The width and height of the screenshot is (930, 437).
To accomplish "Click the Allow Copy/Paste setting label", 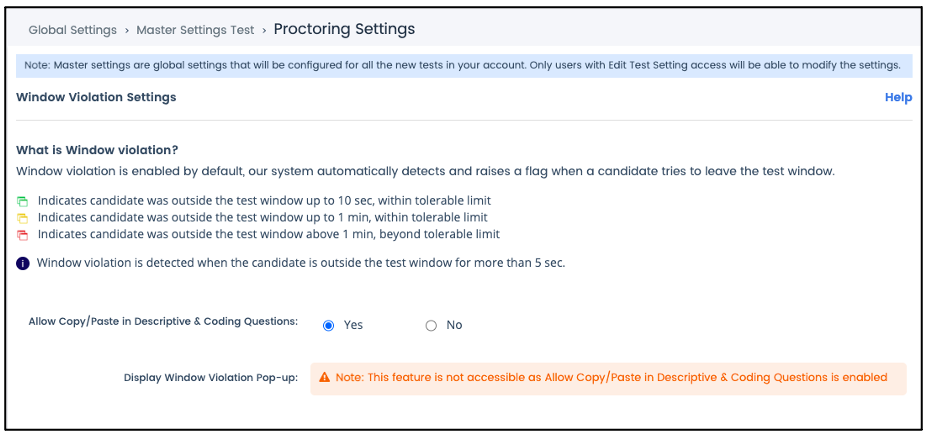I will [163, 321].
